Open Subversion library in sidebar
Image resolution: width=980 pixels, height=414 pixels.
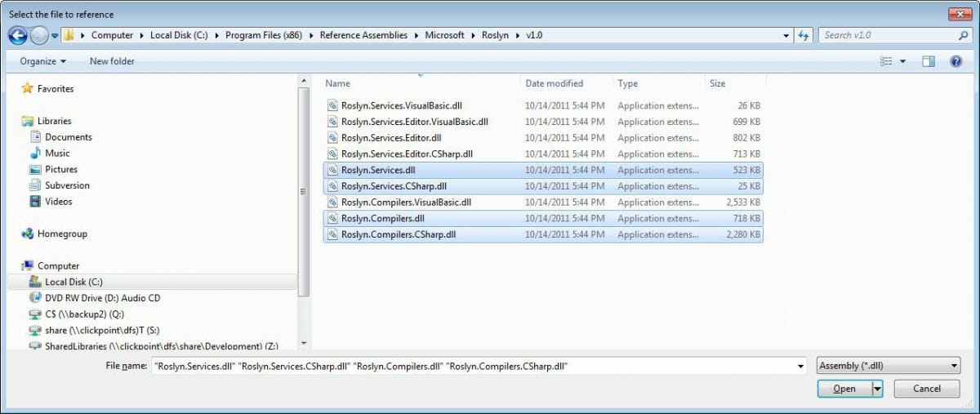(x=67, y=185)
